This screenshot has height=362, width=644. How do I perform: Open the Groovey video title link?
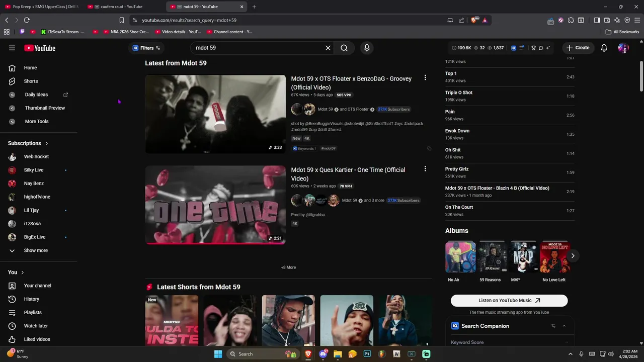[351, 83]
